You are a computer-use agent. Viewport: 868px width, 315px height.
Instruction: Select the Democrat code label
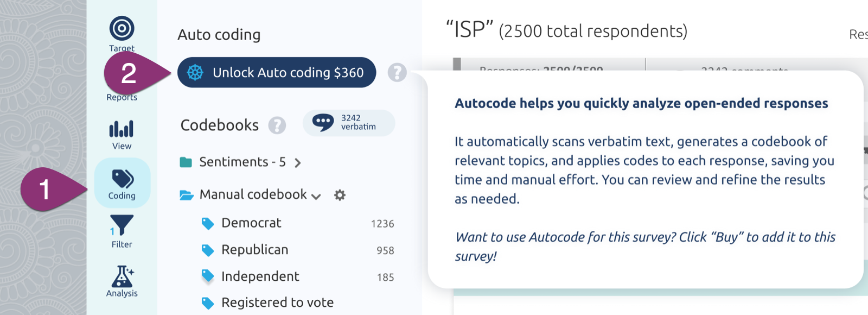point(251,223)
